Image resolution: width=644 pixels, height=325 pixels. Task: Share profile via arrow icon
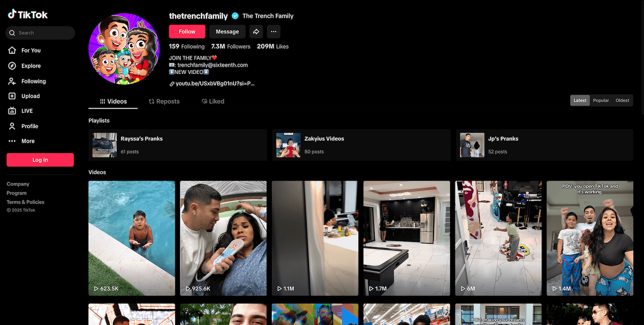256,31
